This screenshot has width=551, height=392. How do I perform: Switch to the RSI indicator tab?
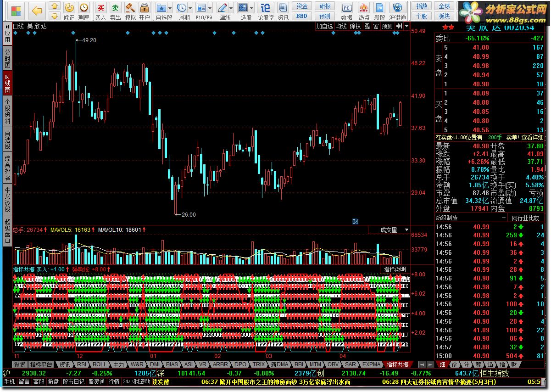[82, 364]
